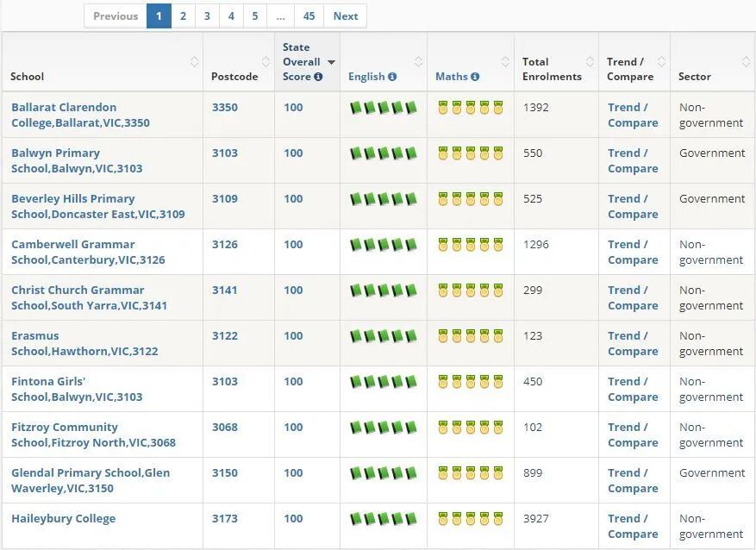Click the Maths medal rating for Haileybury College
This screenshot has height=550, width=756.
[471, 519]
